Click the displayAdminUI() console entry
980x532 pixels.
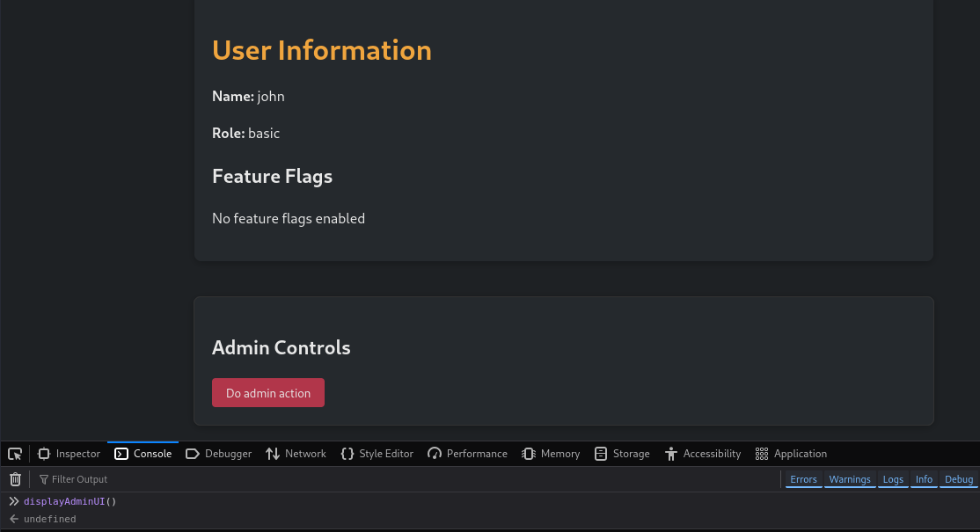click(x=70, y=501)
